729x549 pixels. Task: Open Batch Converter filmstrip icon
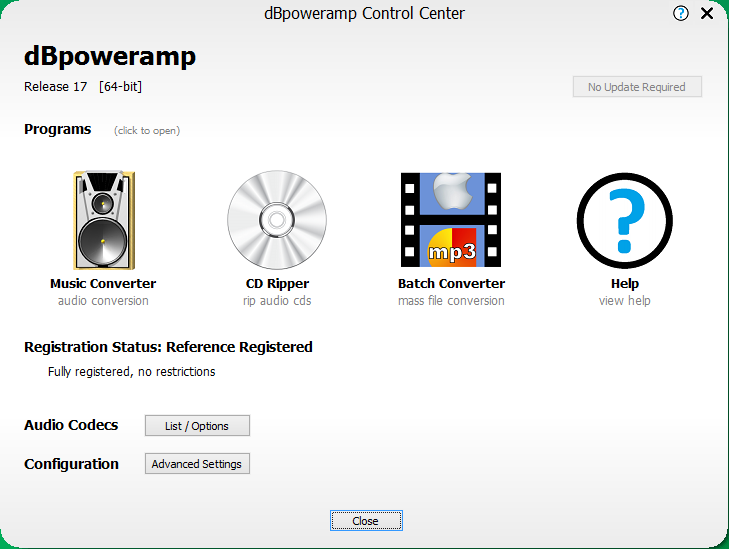click(451, 220)
